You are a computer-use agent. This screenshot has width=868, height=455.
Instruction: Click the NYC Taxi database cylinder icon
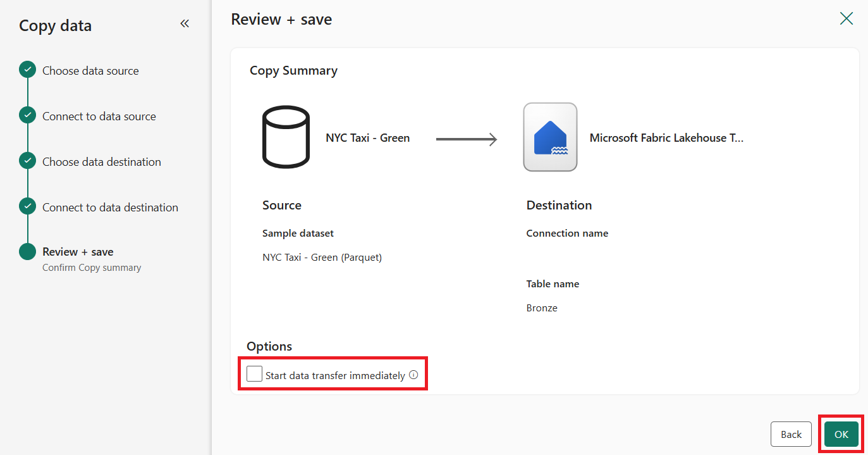286,137
